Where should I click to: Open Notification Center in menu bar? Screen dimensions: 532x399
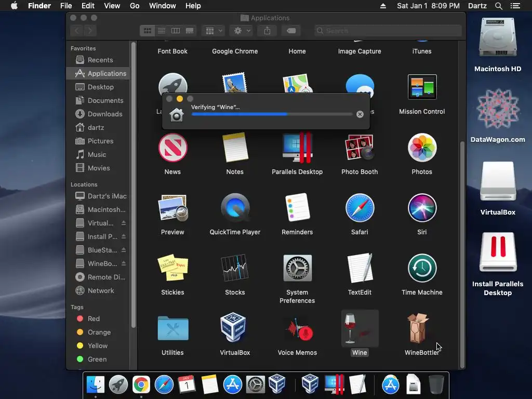click(515, 6)
